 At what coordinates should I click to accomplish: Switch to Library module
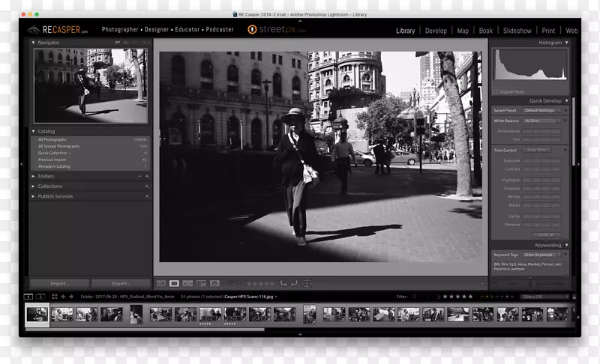[x=405, y=31]
